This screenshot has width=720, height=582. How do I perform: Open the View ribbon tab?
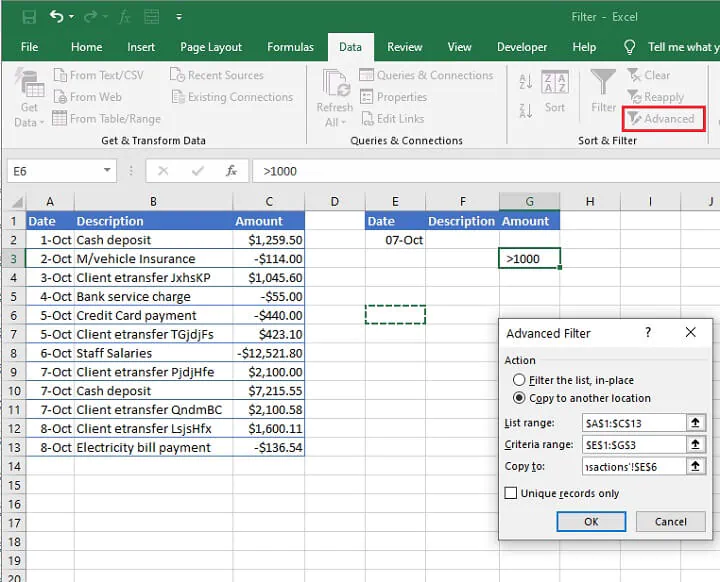pyautogui.click(x=459, y=47)
